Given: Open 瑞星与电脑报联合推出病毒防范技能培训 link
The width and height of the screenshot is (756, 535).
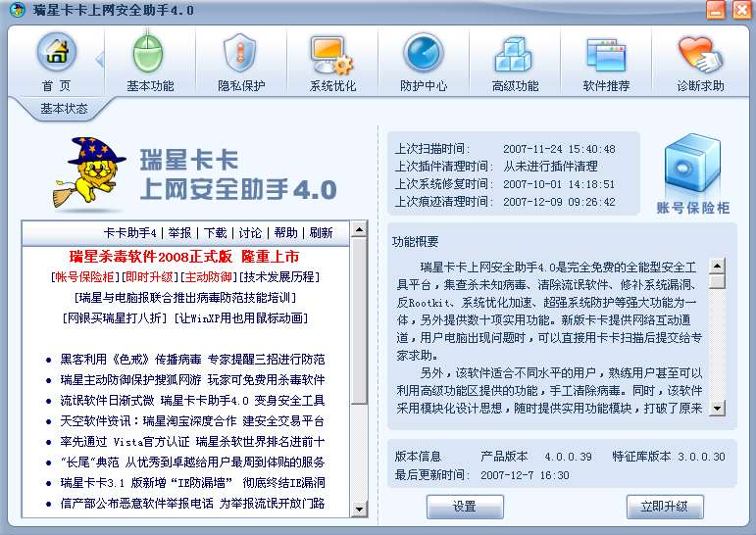Looking at the screenshot, I should click(185, 298).
